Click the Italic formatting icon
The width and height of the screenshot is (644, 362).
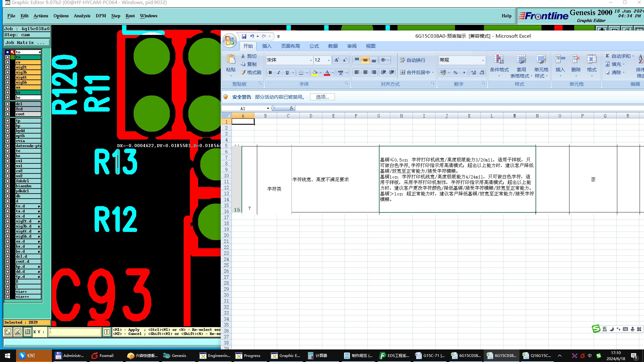click(279, 73)
